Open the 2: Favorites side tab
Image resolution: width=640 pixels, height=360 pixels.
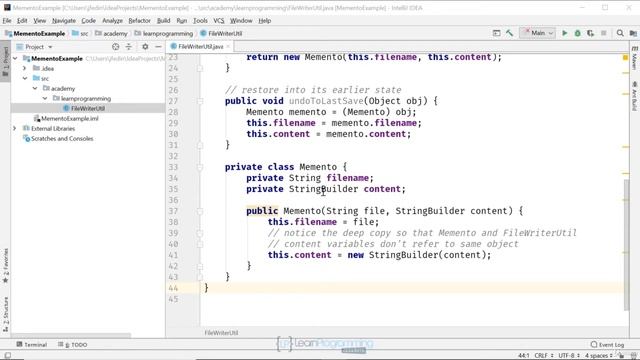5,265
